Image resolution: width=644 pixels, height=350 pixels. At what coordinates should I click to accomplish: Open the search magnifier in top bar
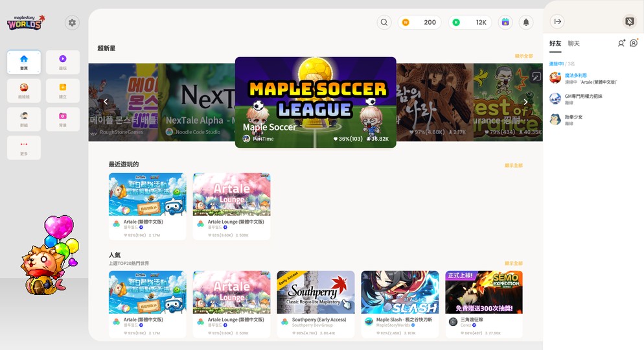point(384,23)
